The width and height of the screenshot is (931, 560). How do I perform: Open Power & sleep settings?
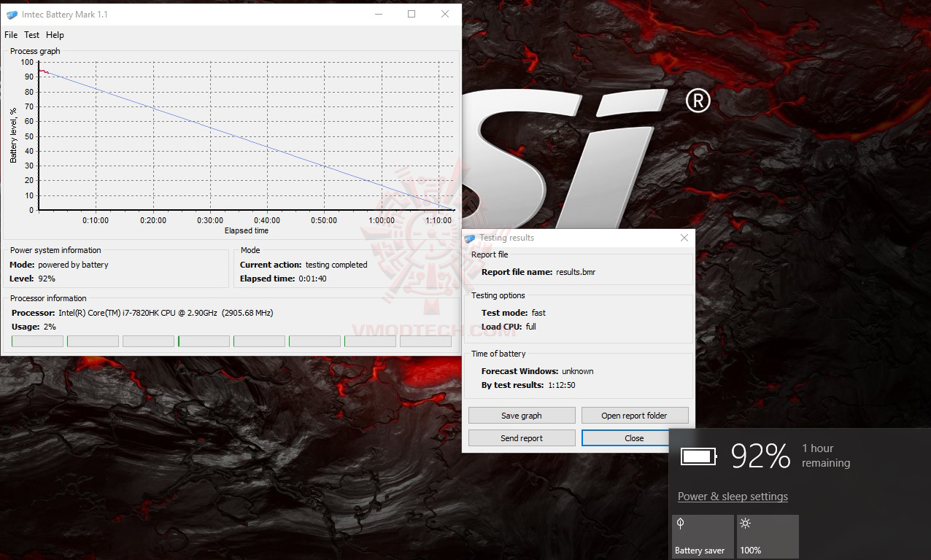point(733,496)
